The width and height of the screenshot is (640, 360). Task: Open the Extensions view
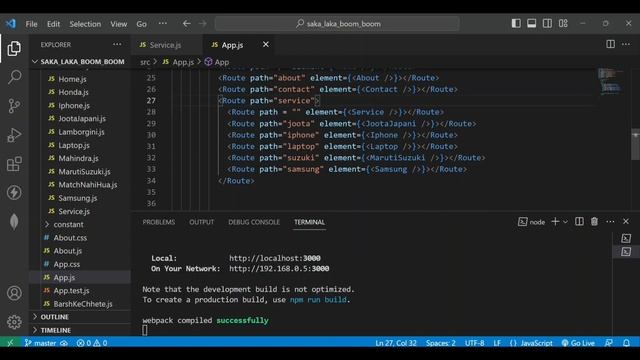(x=14, y=164)
